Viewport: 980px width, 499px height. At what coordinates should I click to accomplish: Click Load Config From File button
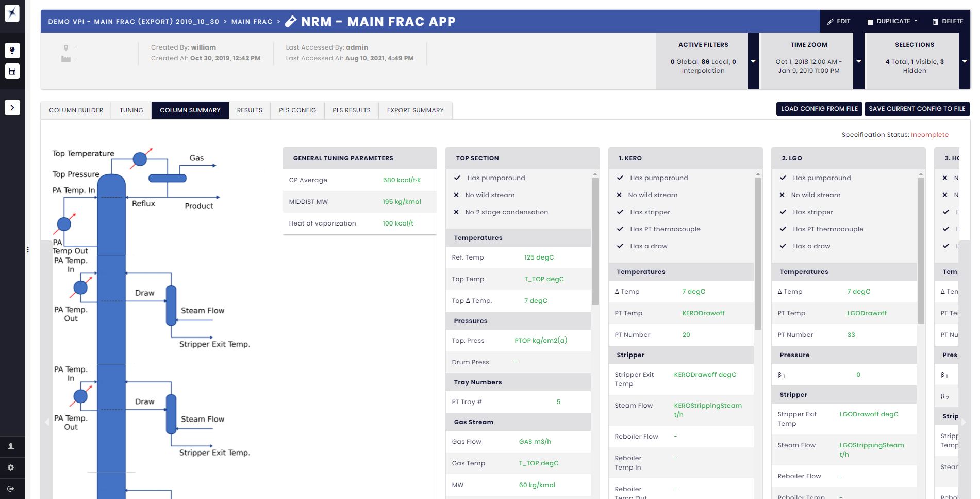pos(819,109)
